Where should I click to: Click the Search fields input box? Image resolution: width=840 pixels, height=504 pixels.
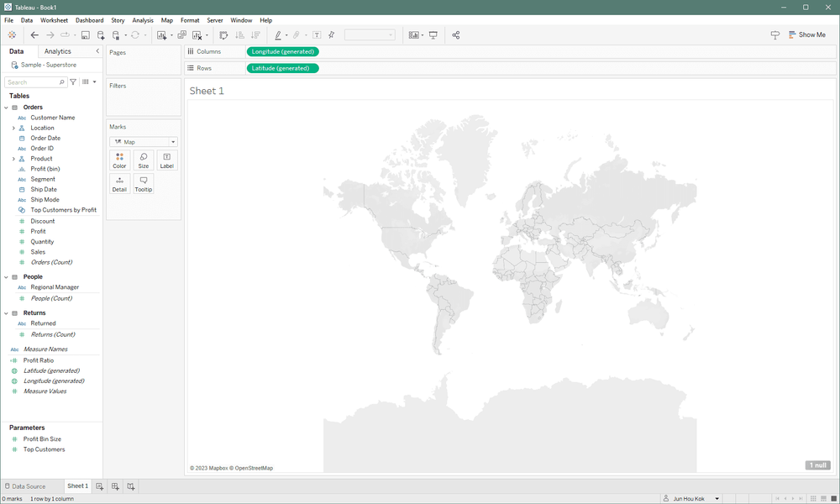(32, 82)
